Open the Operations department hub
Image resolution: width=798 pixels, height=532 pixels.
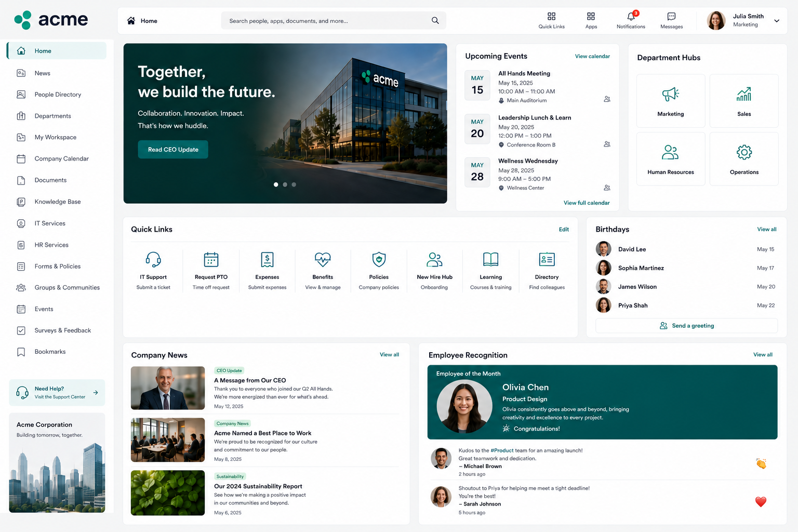[744, 158]
